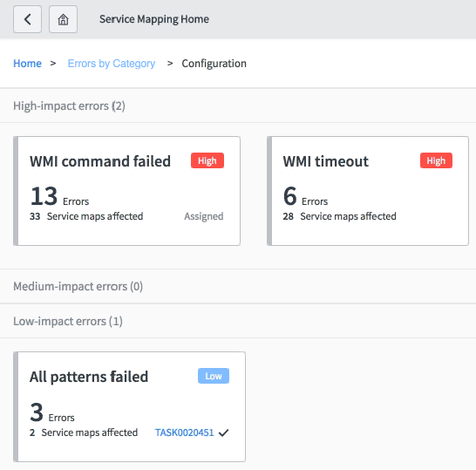This screenshot has height=470, width=476.
Task: Click the High badge on WMI timeout card
Action: pos(436,160)
